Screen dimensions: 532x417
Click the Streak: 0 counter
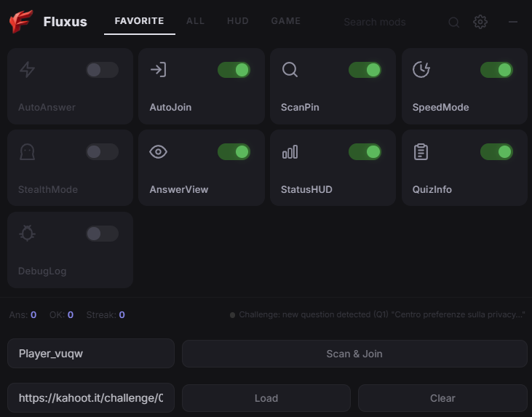pos(106,315)
